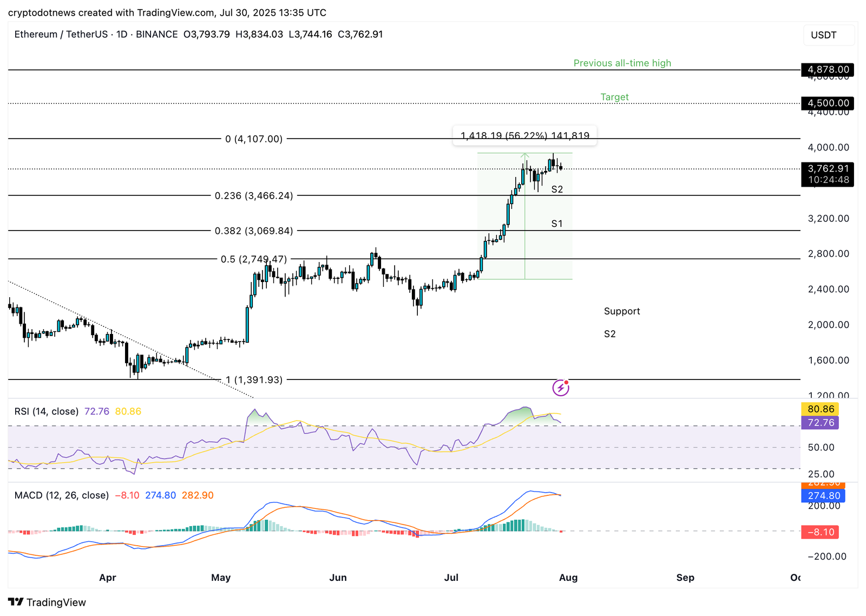Click the USDT currency button

(x=829, y=35)
